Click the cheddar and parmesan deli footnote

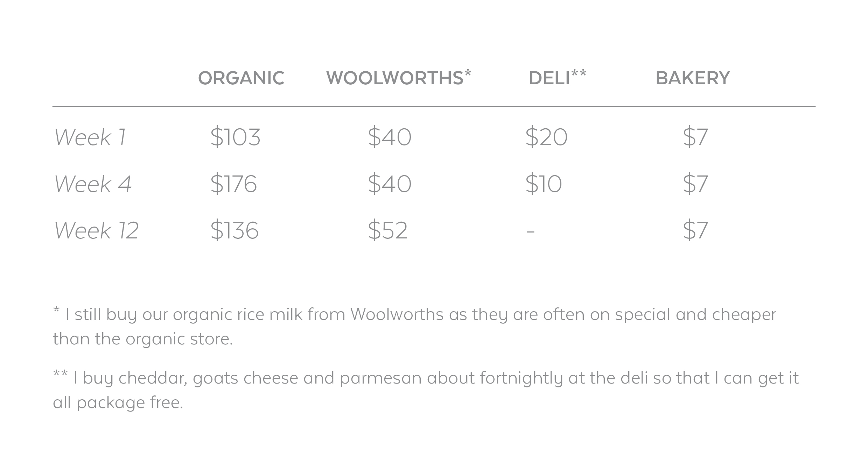(426, 390)
